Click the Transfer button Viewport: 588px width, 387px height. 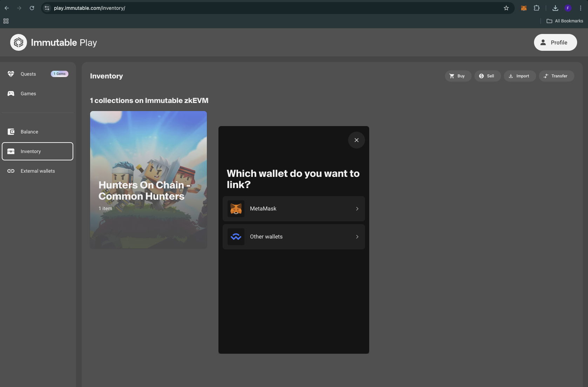point(556,76)
